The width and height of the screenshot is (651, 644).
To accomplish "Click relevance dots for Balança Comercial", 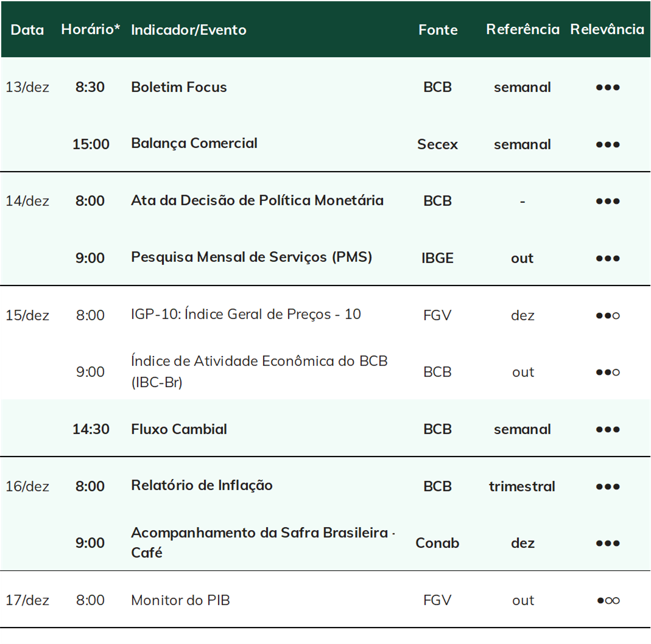I will 608,145.
